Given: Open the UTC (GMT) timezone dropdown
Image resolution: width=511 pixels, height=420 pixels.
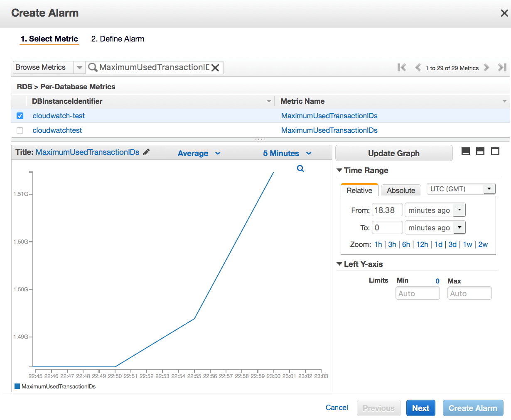Looking at the screenshot, I should point(461,189).
